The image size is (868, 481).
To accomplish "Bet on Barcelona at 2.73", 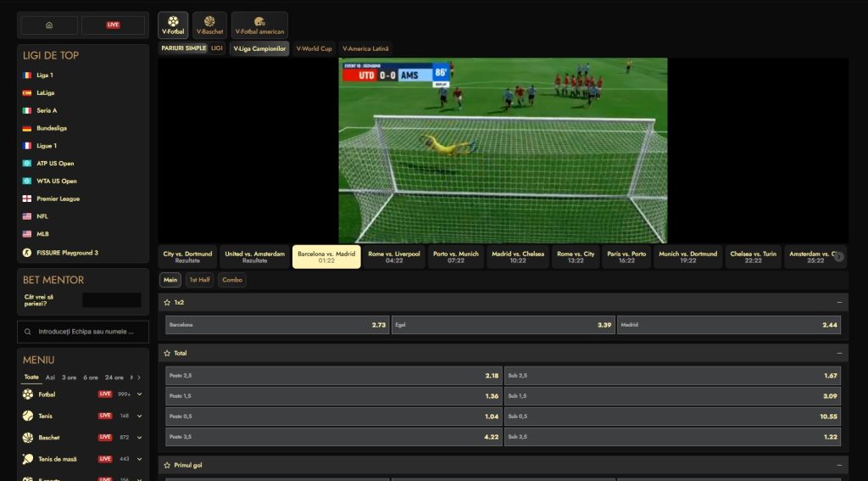I will click(277, 325).
